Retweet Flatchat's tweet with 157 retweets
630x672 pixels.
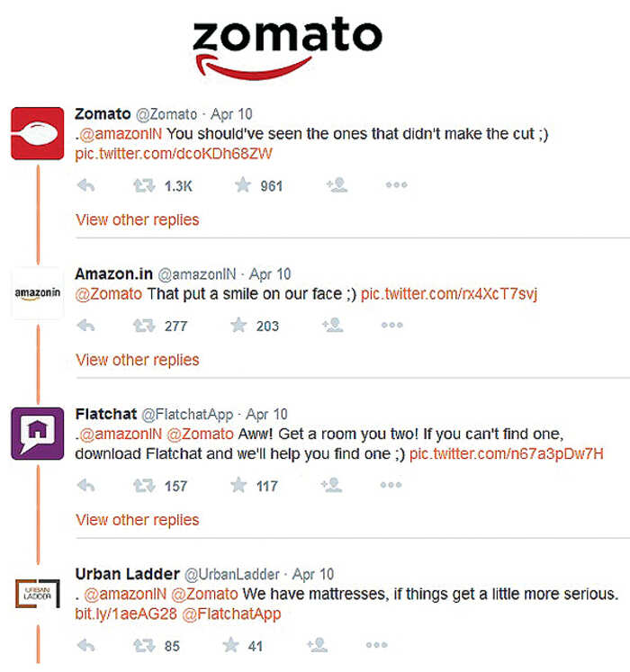click(x=144, y=486)
